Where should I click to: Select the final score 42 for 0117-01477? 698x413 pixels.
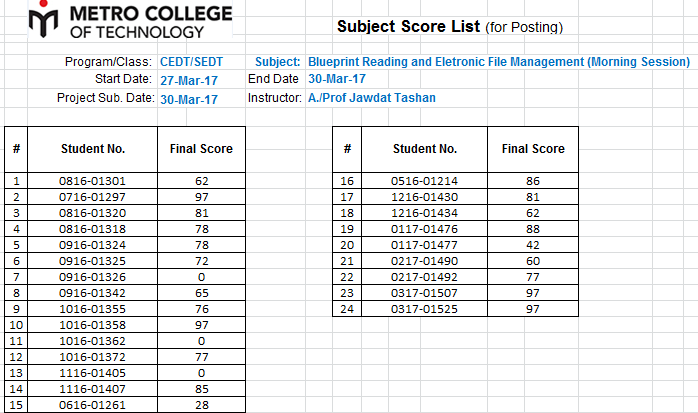[533, 245]
